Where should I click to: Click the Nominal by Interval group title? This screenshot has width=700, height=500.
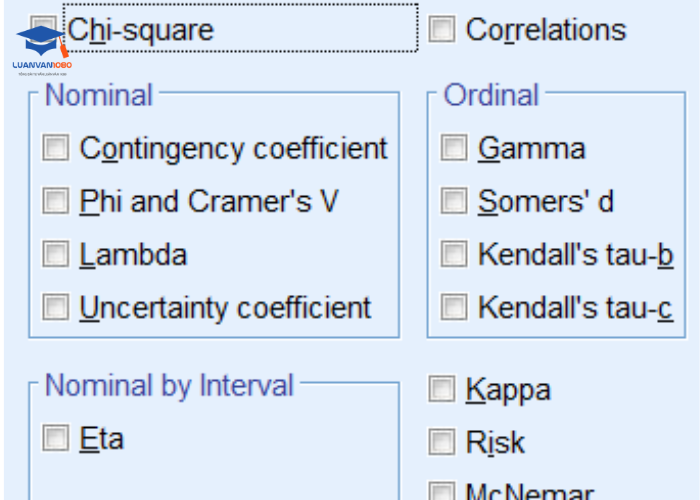pyautogui.click(x=170, y=385)
